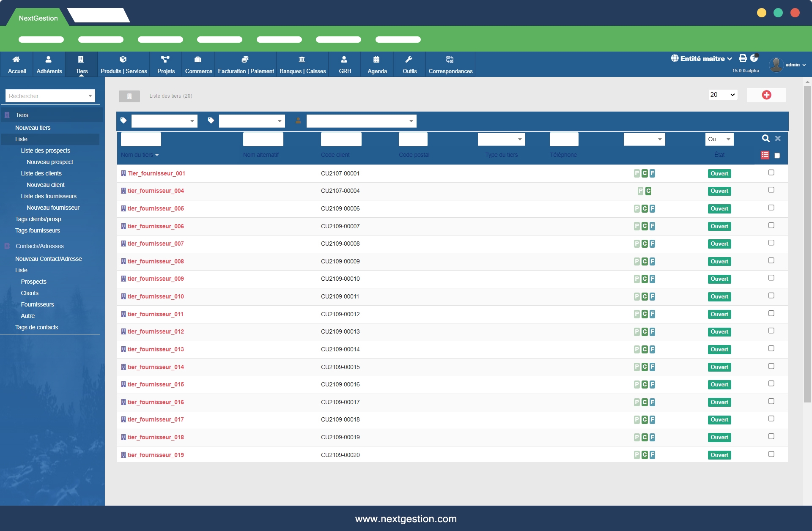Click the red column-selector list icon
This screenshot has height=531, width=812.
pos(765,155)
